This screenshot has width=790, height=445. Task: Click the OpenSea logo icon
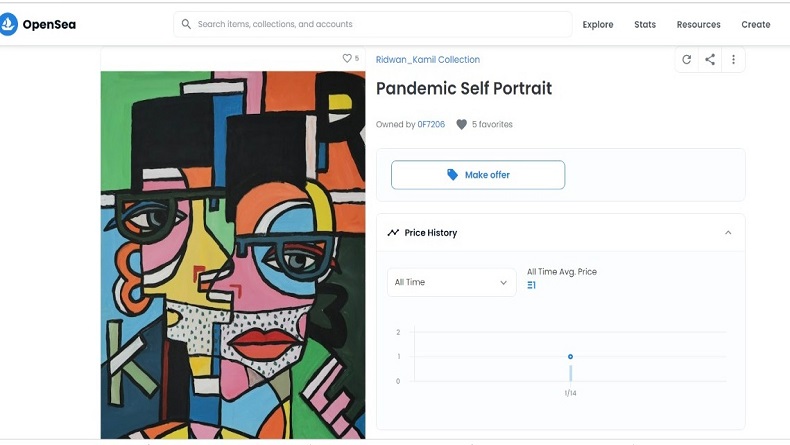[9, 24]
